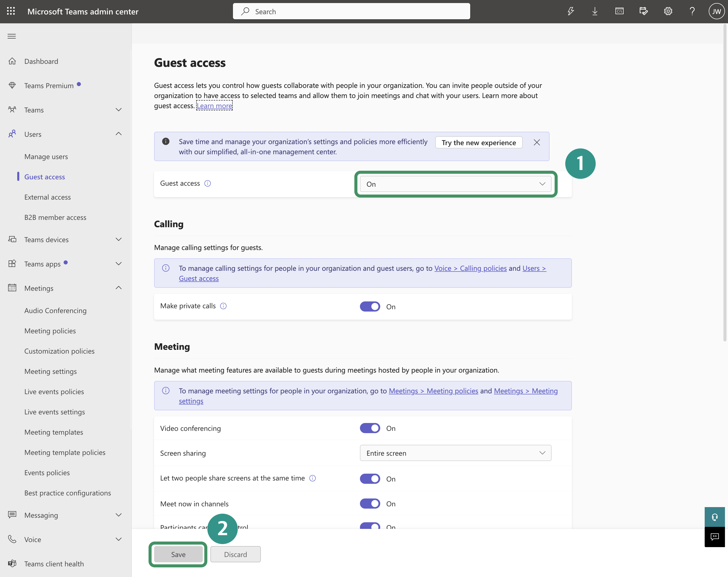Expand the Teams devices chevron

(119, 239)
